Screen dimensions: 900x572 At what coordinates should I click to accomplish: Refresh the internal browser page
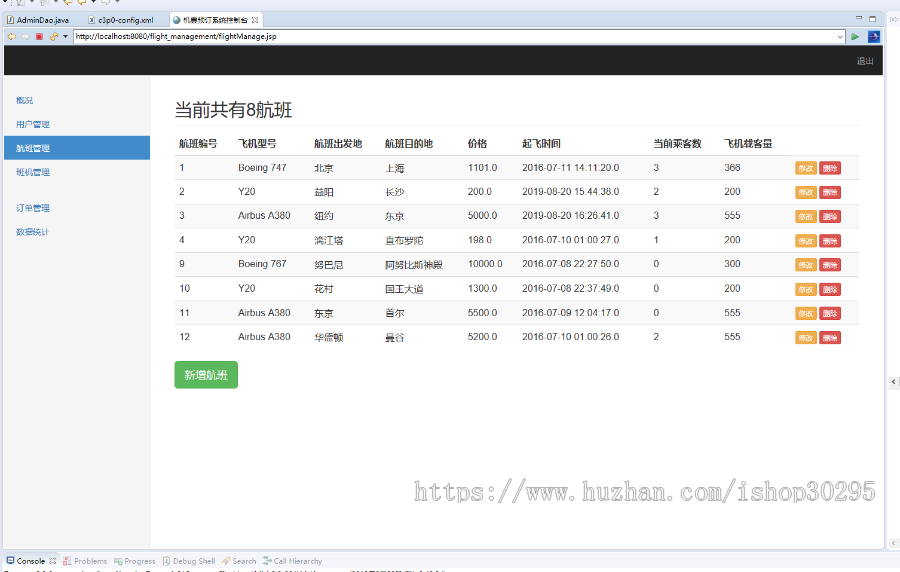pos(53,37)
